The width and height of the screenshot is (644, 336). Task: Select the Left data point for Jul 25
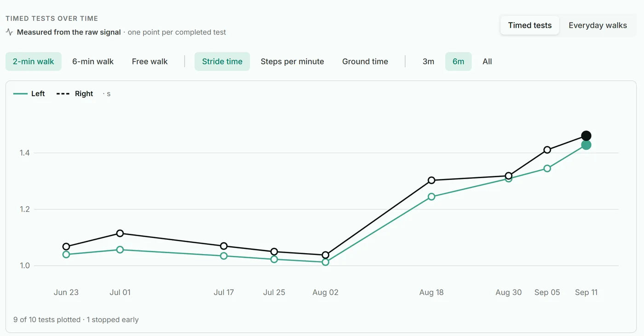point(274,259)
